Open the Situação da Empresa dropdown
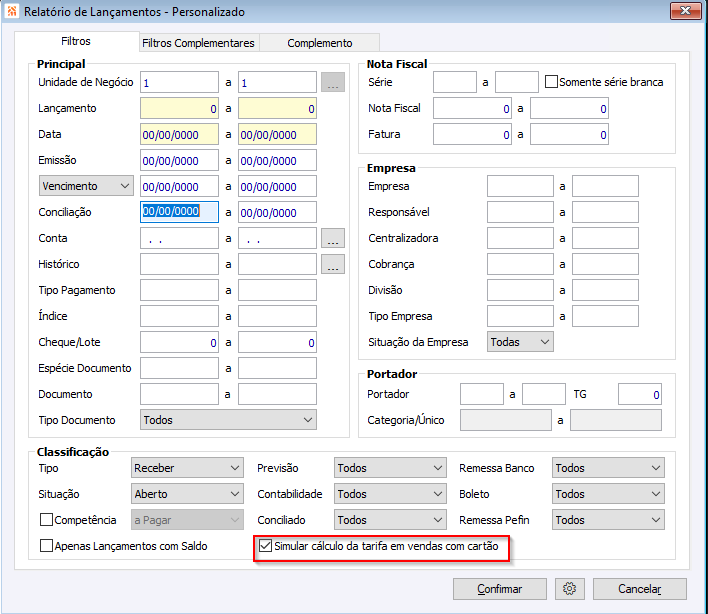The image size is (708, 614). pos(520,342)
